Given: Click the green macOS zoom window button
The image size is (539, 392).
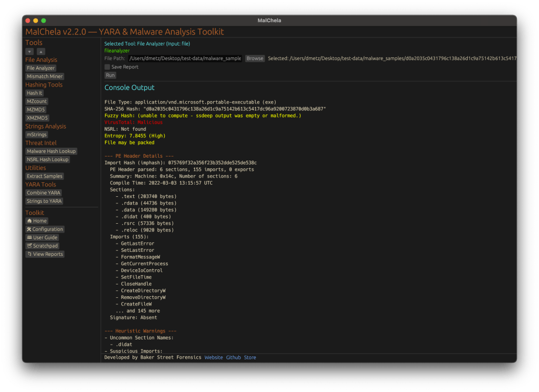Looking at the screenshot, I should (43, 20).
